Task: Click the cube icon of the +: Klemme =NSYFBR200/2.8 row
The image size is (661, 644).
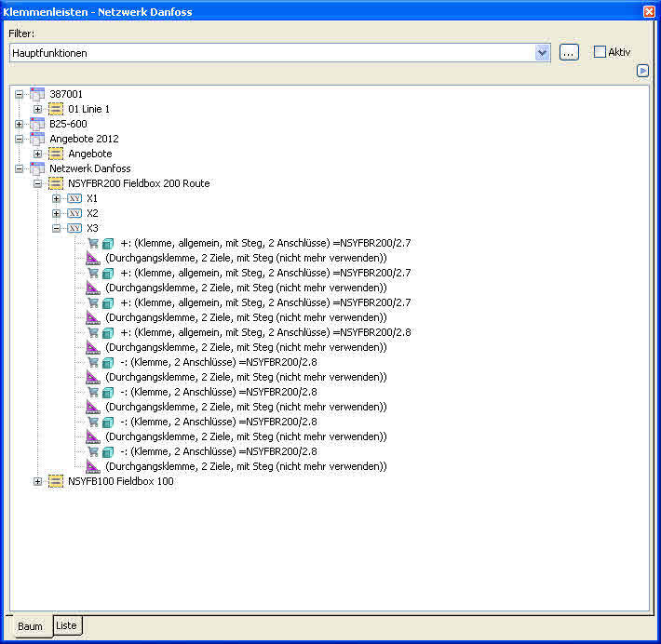Action: pos(108,333)
